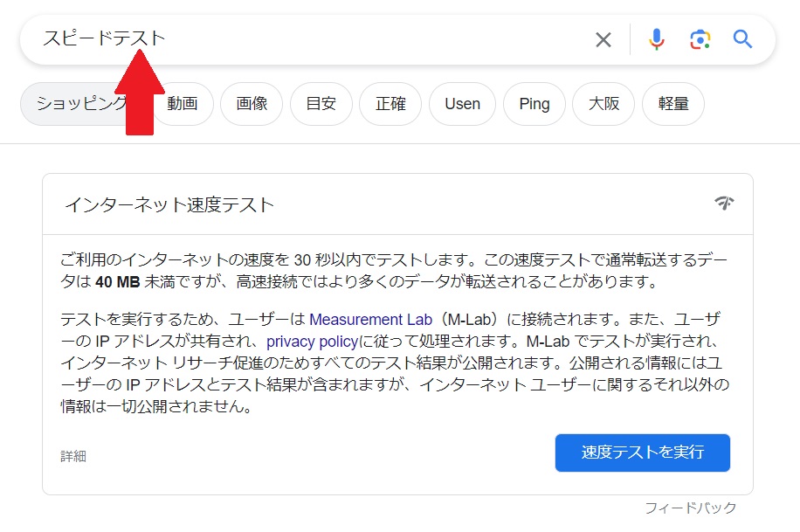Select the 目安 suggestion chip
The width and height of the screenshot is (800, 532).
pos(321,104)
